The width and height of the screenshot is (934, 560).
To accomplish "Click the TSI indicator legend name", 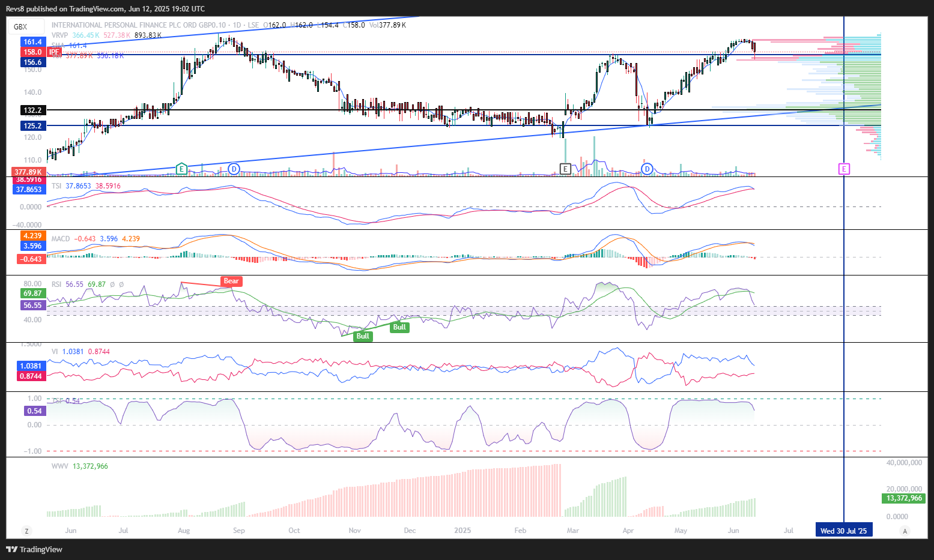I will pyautogui.click(x=56, y=186).
